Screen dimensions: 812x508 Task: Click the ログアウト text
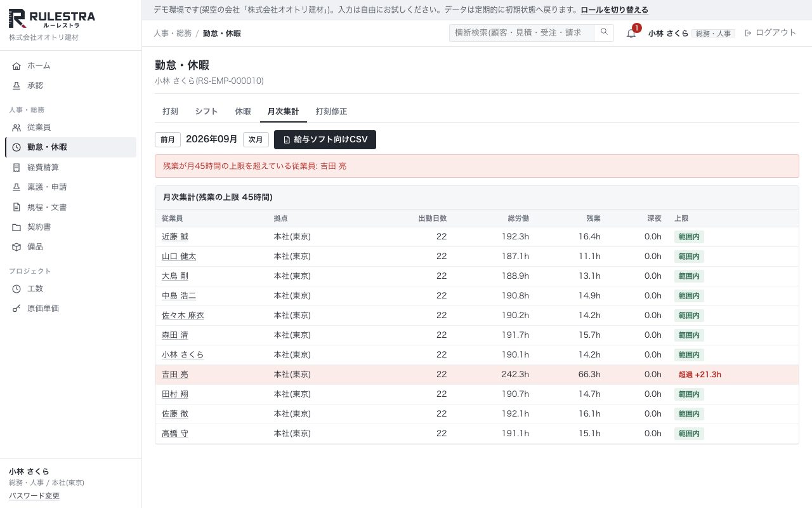(776, 33)
